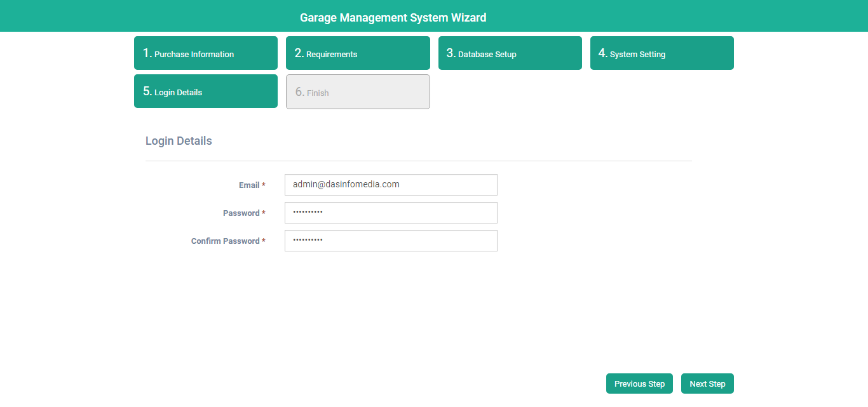868x407 pixels.
Task: Select the Confirm Password input box
Action: pos(391,241)
